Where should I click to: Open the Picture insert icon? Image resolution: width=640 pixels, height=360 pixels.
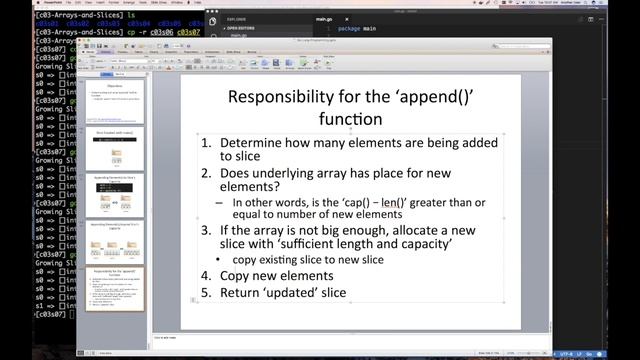click(253, 63)
